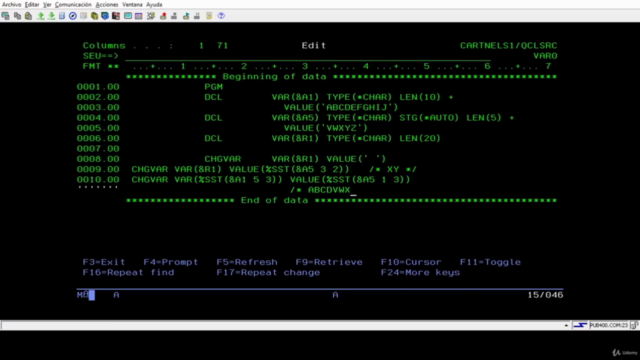Image resolution: width=640 pixels, height=360 pixels.
Task: Click the Copy toolbar icon
Action: (x=17, y=16)
